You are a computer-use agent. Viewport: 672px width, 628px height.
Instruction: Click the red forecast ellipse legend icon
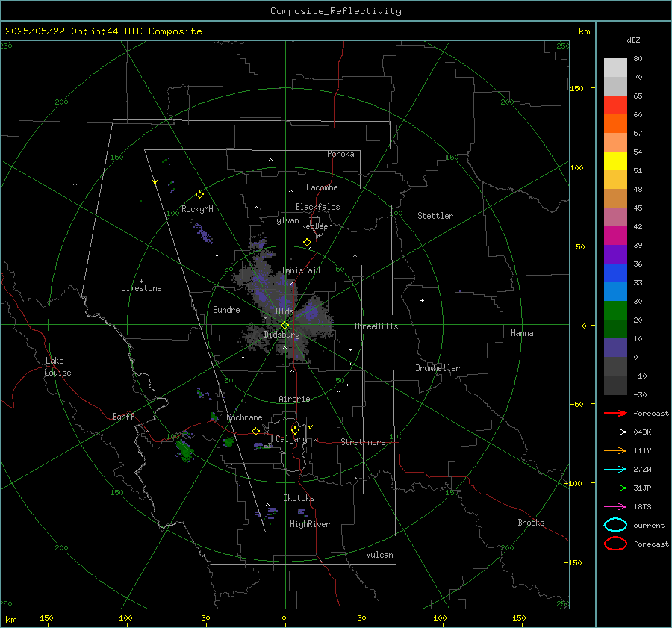pyautogui.click(x=615, y=544)
